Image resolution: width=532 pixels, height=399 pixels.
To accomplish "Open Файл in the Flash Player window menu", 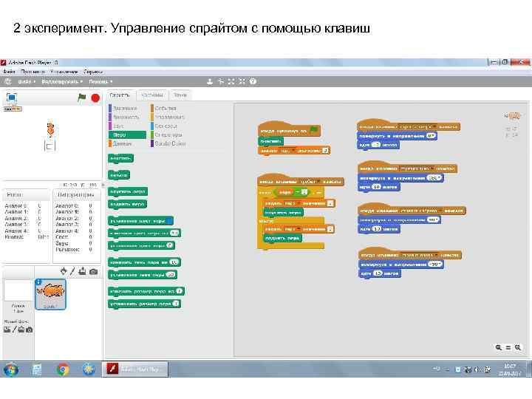I will pos(9,72).
